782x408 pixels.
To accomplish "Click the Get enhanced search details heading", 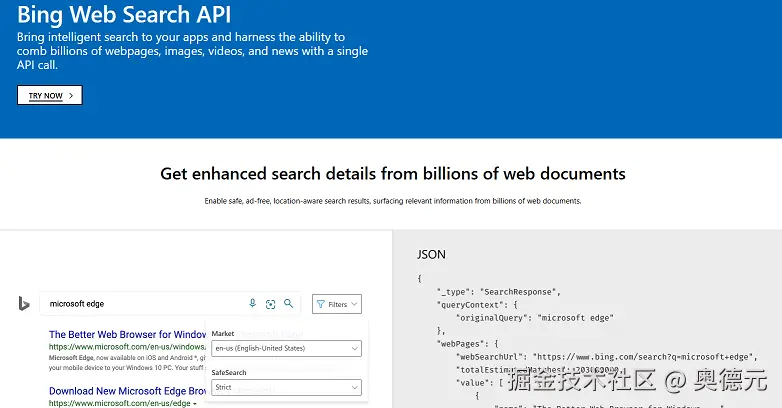I will 392,174.
